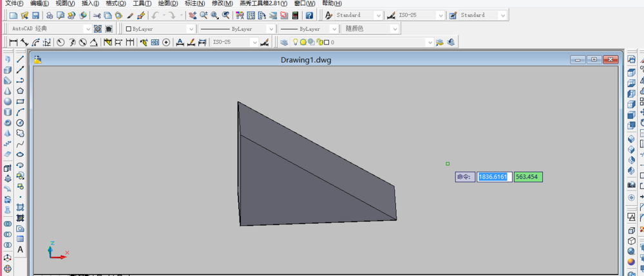The width and height of the screenshot is (644, 276).
Task: Expand the undo history arrow
Action: (164, 15)
